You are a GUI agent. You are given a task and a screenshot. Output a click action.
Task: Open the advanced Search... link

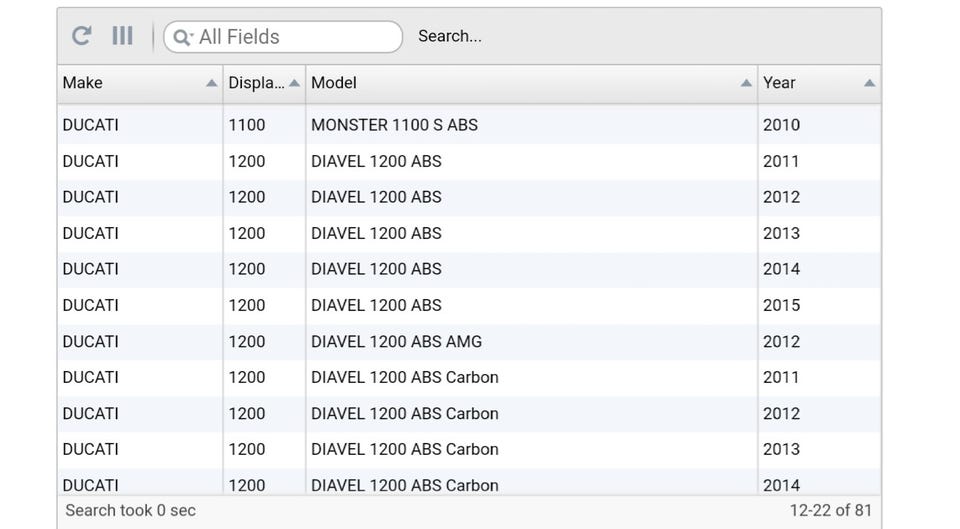pos(449,36)
